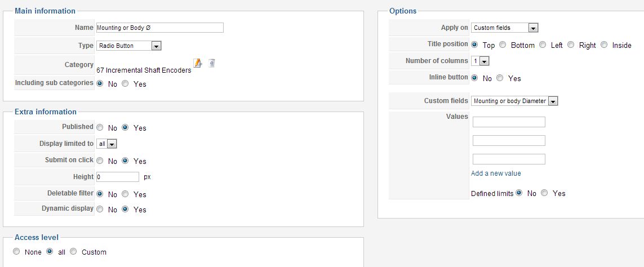Click the delete category trash icon
The width and height of the screenshot is (644, 267).
211,63
